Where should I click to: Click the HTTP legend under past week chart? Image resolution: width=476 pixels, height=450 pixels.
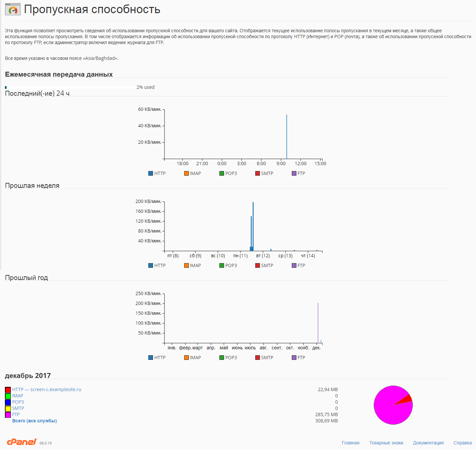tap(157, 265)
